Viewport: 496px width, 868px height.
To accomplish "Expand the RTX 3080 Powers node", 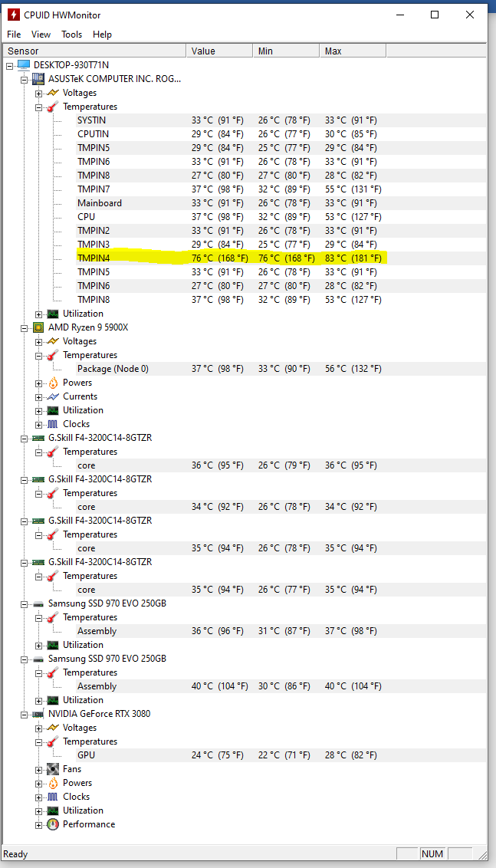I will click(39, 784).
